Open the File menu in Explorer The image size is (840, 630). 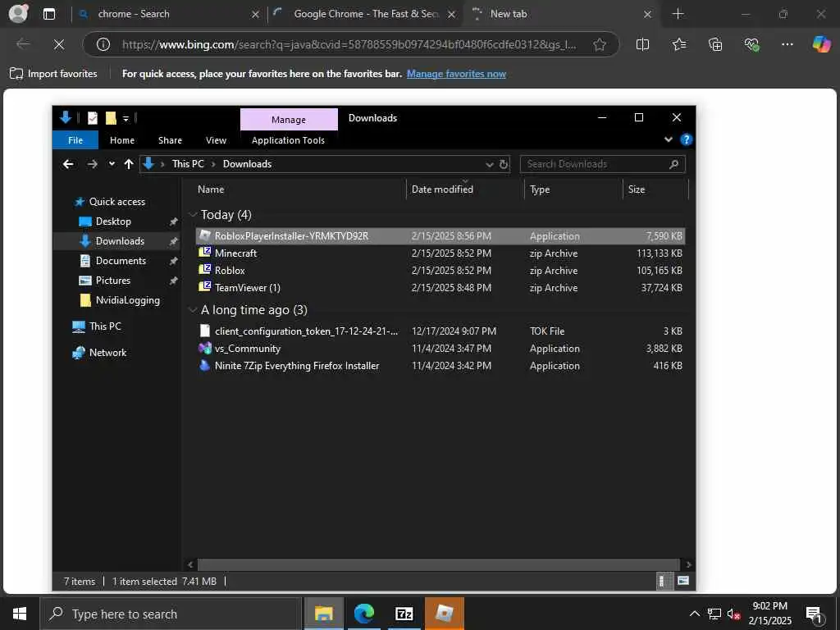(x=75, y=140)
